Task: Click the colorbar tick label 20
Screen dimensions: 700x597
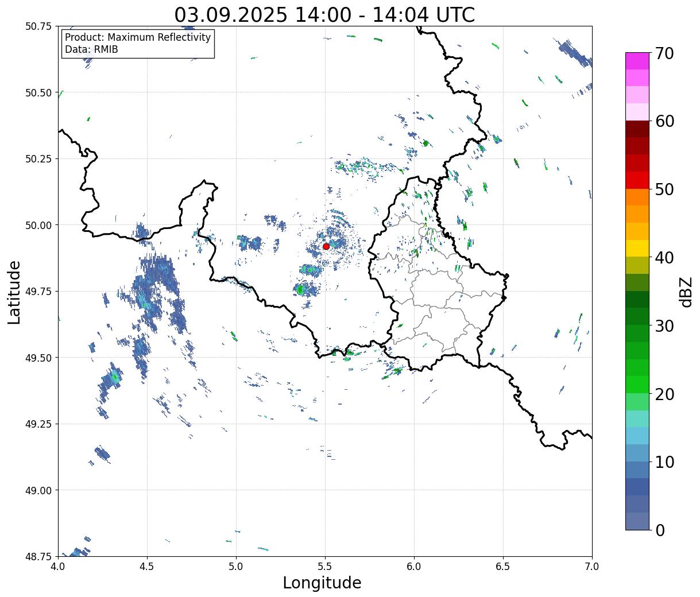Action: [664, 394]
